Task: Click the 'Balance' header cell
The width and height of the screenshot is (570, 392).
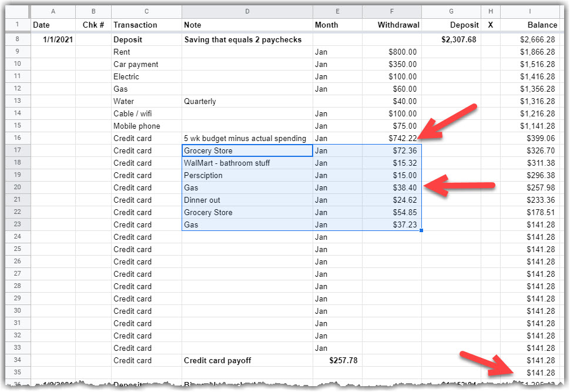Action: pyautogui.click(x=529, y=25)
